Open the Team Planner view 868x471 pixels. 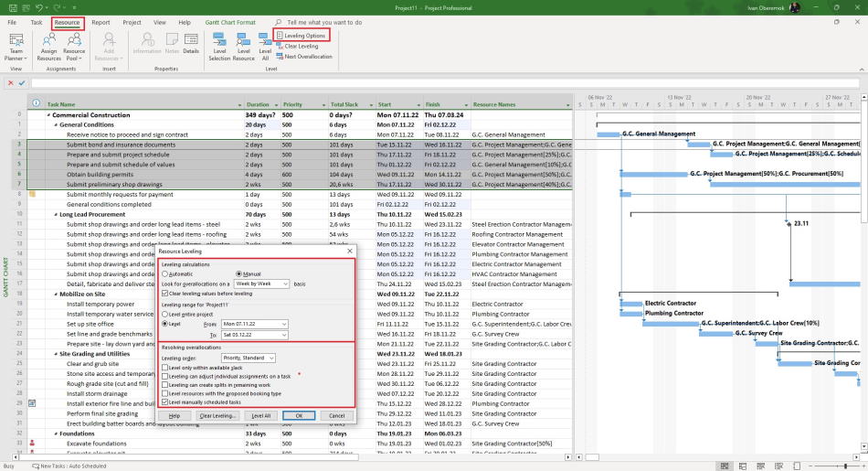pyautogui.click(x=16, y=48)
